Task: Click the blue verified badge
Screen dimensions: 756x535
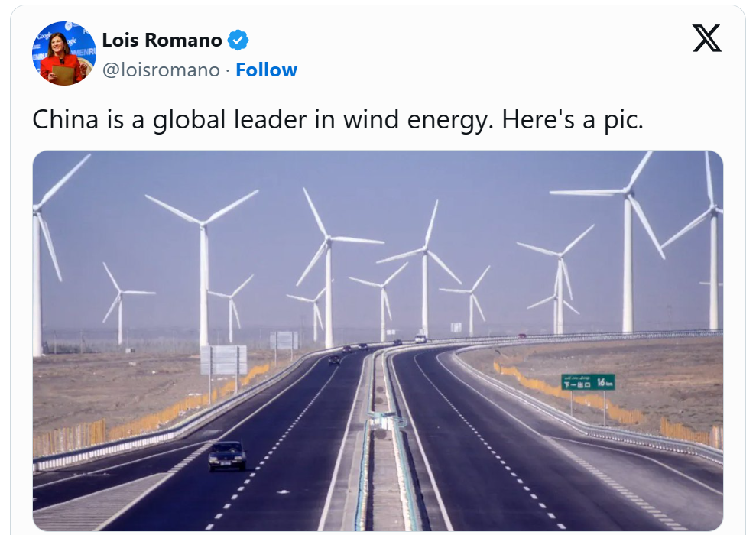Action: coord(238,40)
